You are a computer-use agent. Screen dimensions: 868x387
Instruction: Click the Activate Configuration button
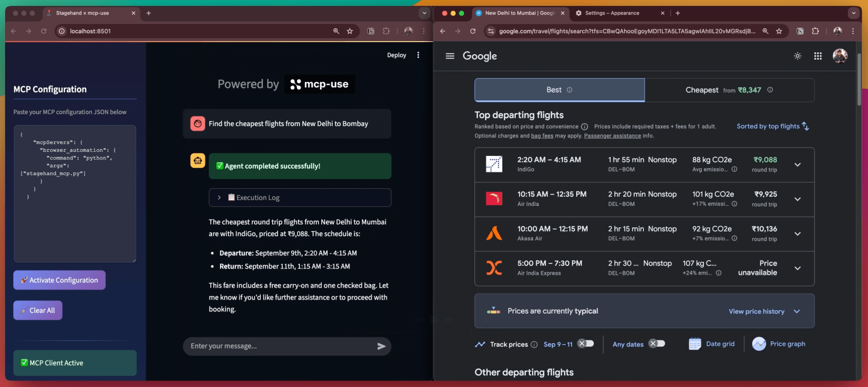59,280
